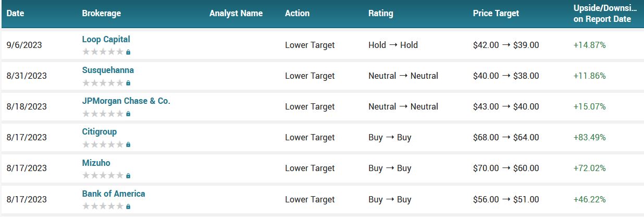The width and height of the screenshot is (644, 217).
Task: Click the star rating under Citigroup
Action: click(103, 144)
